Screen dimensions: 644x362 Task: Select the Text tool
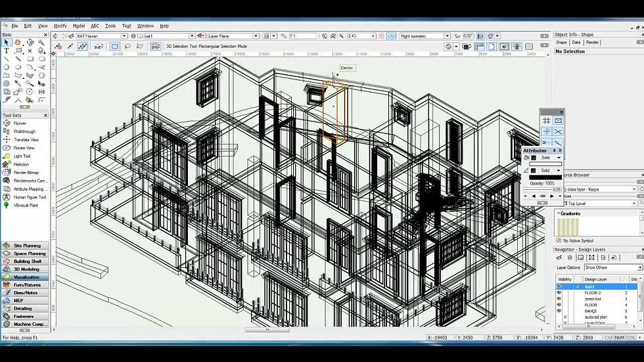pos(6,51)
